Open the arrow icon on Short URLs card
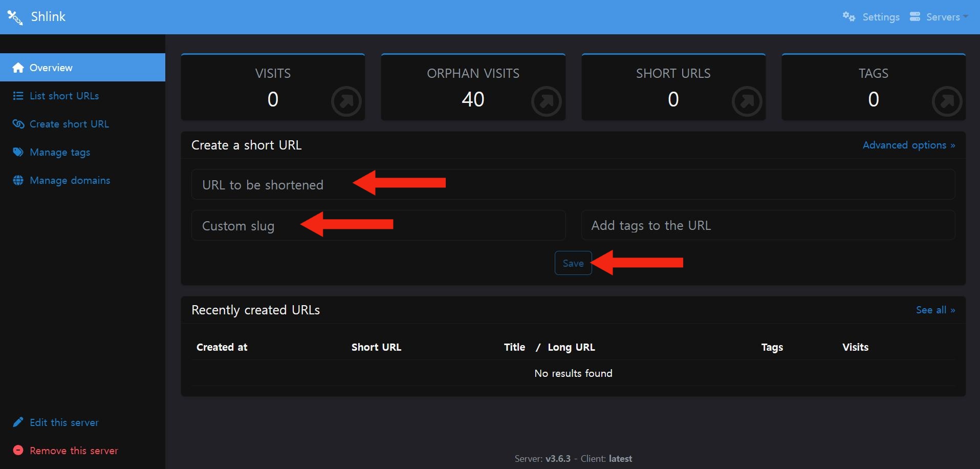980x469 pixels. click(x=747, y=101)
